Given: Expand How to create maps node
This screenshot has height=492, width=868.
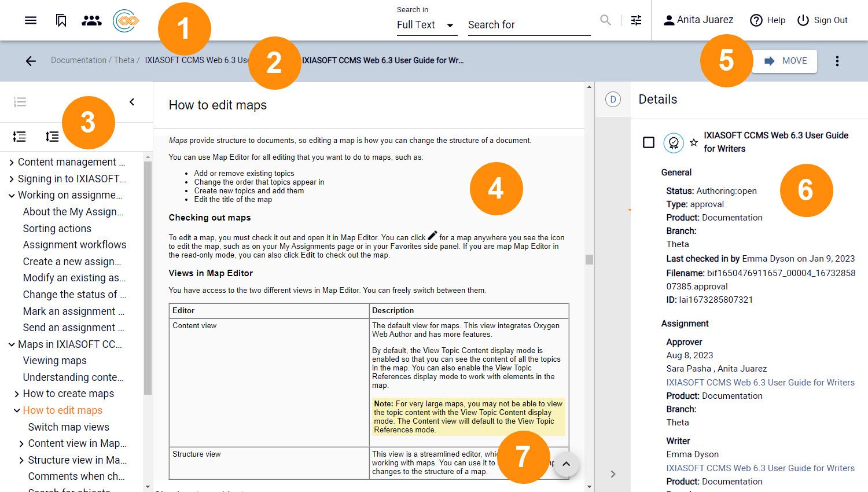Looking at the screenshot, I should click(x=17, y=394).
